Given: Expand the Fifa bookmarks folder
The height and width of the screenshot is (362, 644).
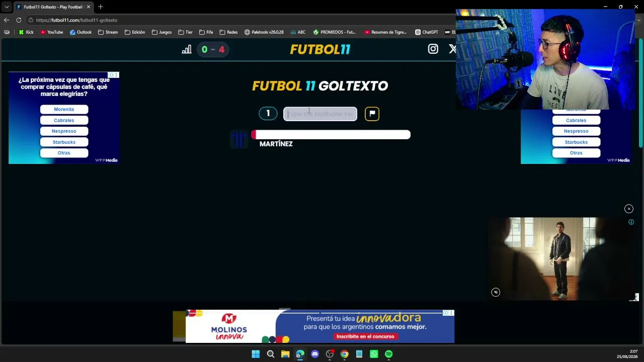Looking at the screenshot, I should pyautogui.click(x=206, y=32).
